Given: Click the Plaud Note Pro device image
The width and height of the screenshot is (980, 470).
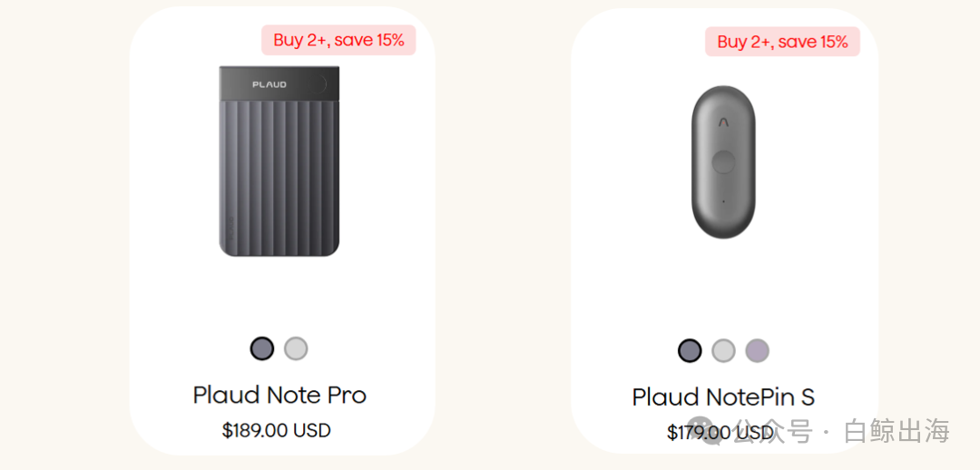Looking at the screenshot, I should (279, 162).
